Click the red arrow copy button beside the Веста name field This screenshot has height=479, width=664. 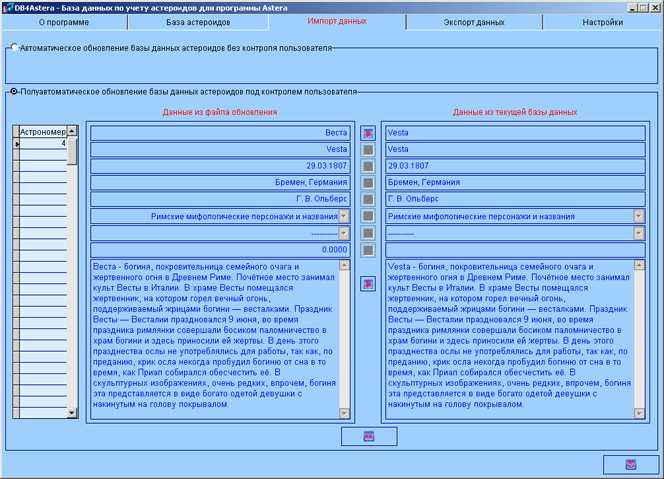point(368,133)
